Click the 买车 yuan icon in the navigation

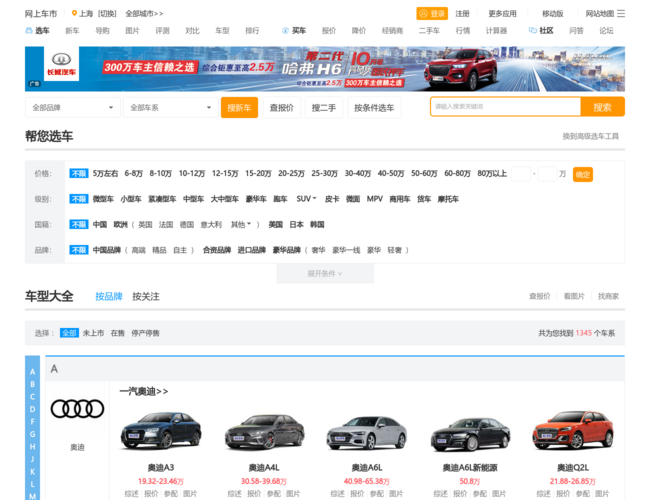pyautogui.click(x=285, y=31)
